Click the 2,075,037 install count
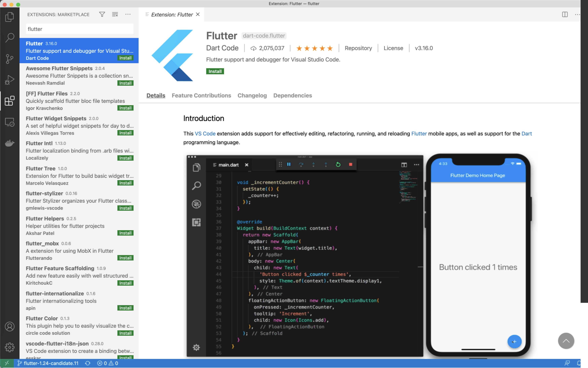Viewport: 588px width, 368px height. [267, 48]
